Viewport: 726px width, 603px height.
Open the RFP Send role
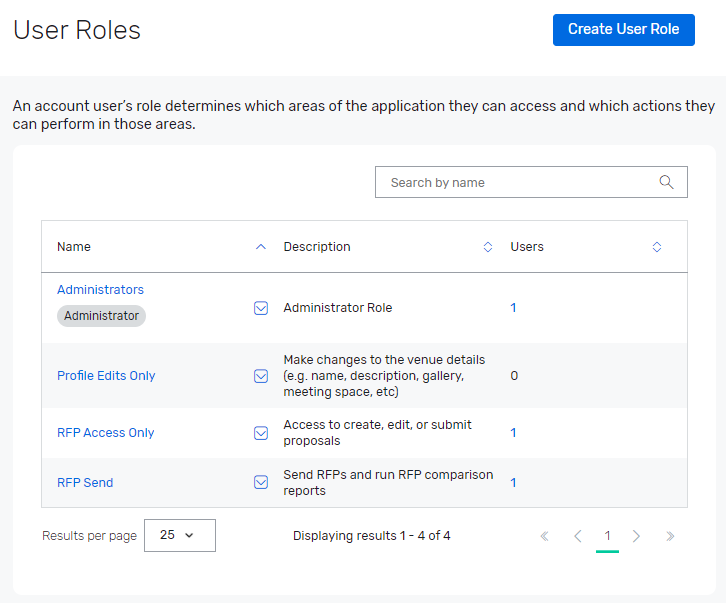point(85,482)
